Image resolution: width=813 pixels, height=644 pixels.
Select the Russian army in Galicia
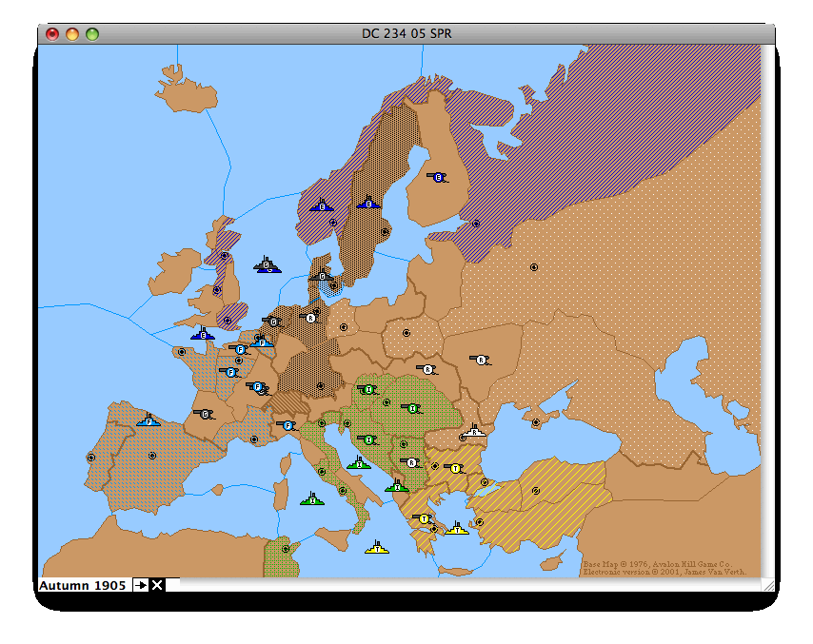(427, 369)
